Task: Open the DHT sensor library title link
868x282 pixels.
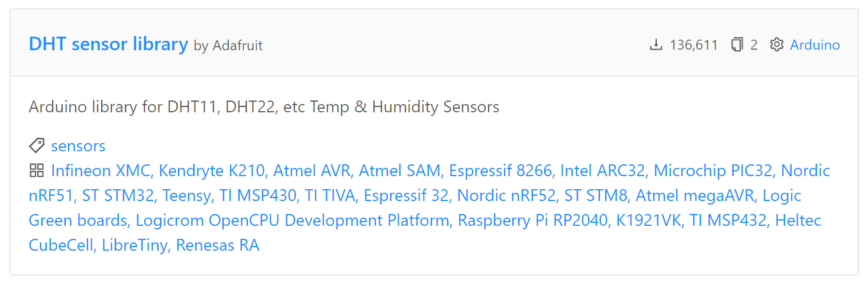Action: point(108,44)
